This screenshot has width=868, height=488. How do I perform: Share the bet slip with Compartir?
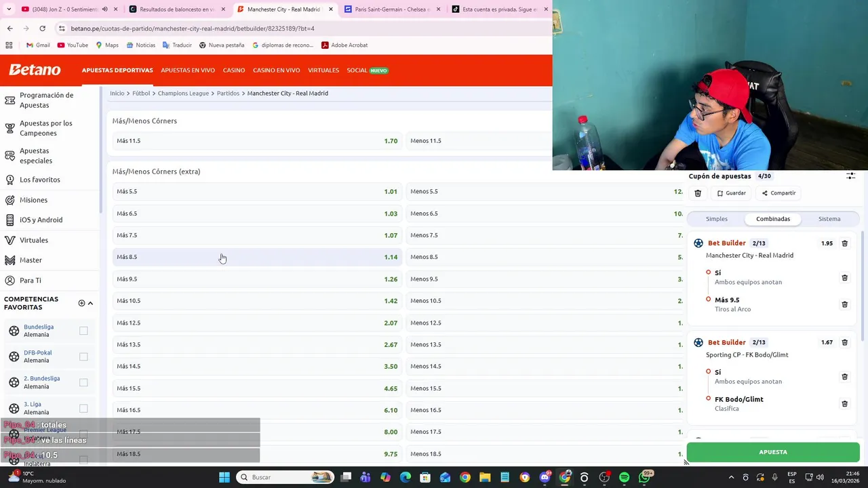pyautogui.click(x=778, y=193)
